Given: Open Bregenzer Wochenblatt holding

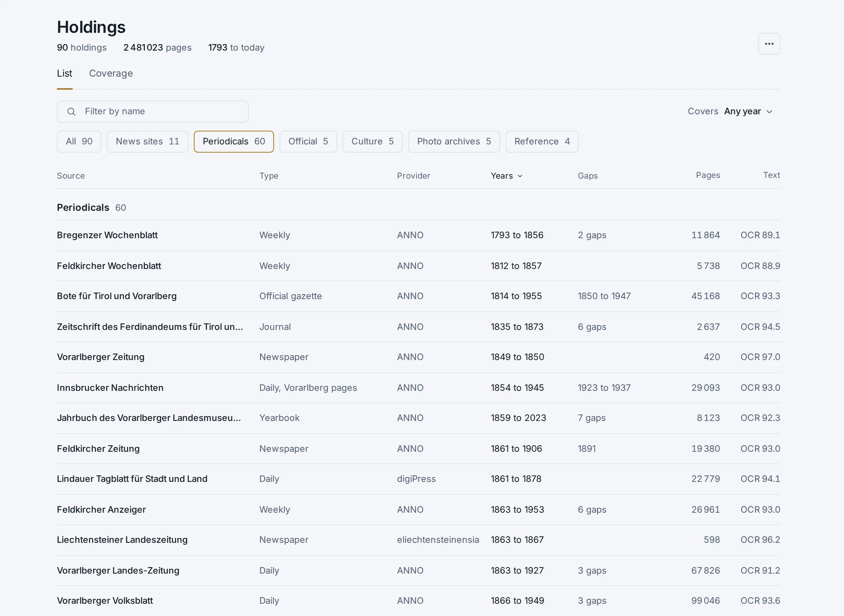Looking at the screenshot, I should tap(418, 235).
